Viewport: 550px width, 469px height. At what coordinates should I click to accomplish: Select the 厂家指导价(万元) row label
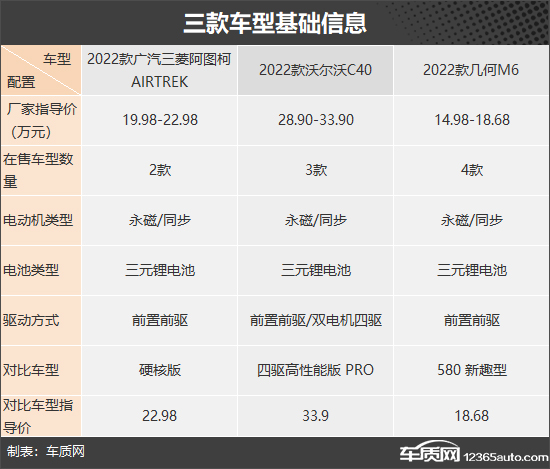(x=41, y=120)
